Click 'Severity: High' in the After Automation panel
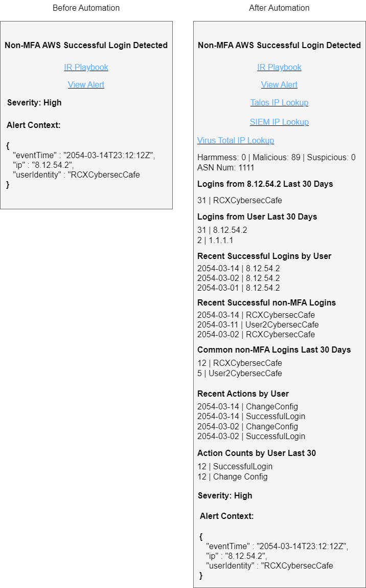This screenshot has width=366, height=588. [225, 496]
